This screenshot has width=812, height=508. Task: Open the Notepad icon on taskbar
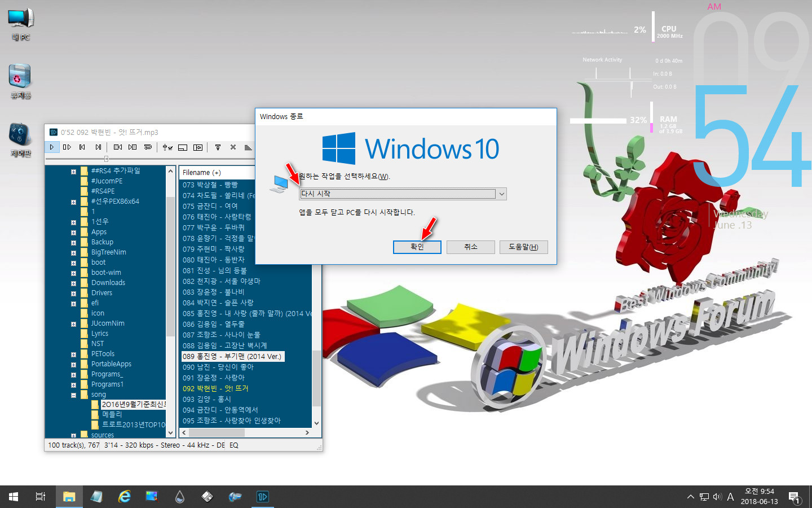(x=96, y=497)
